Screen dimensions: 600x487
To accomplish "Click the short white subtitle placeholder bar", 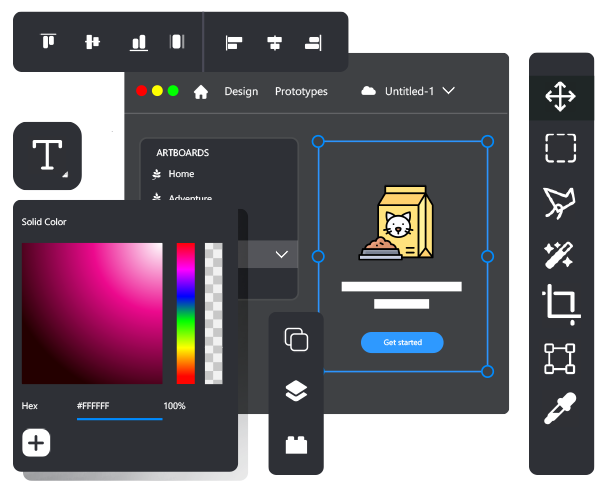I will click(401, 304).
